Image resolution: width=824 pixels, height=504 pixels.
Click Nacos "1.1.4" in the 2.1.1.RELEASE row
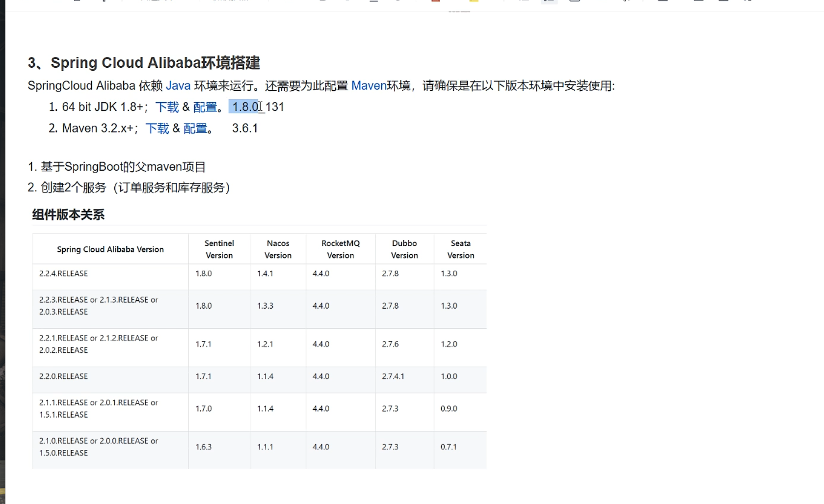point(265,409)
